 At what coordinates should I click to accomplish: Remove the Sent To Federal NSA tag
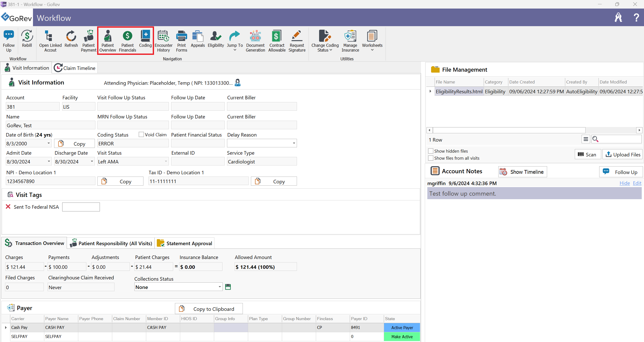pos(8,206)
